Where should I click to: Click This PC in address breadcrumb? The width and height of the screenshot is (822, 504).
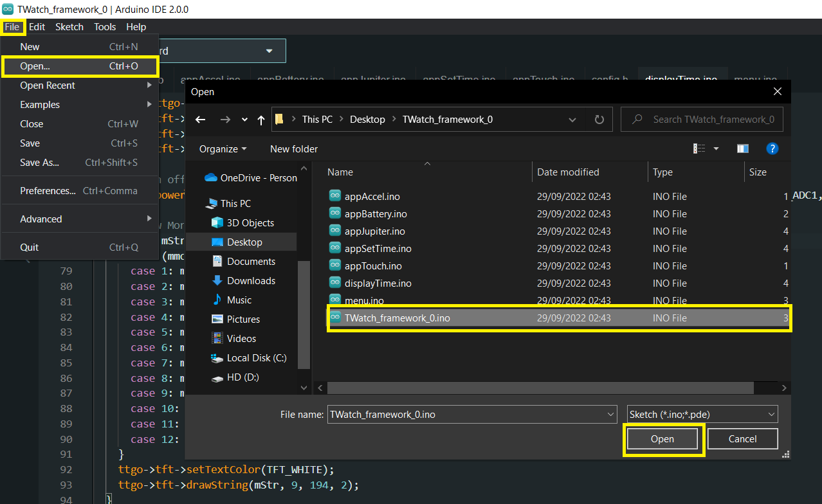pos(319,120)
